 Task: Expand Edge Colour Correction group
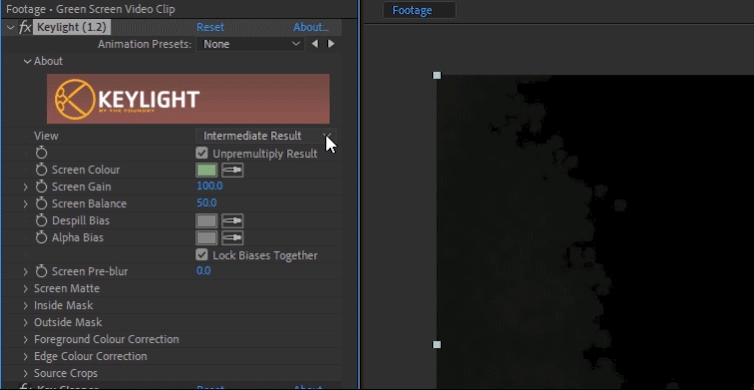pos(25,356)
